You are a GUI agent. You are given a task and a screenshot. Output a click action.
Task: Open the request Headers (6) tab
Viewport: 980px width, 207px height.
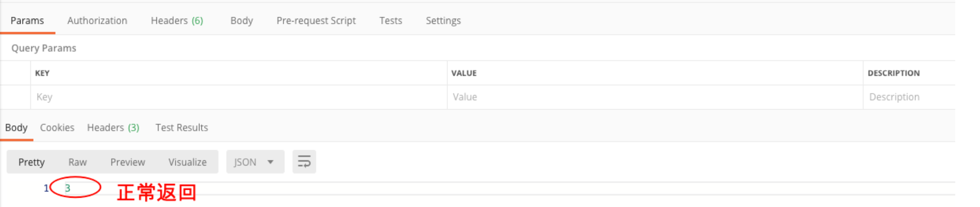click(177, 21)
